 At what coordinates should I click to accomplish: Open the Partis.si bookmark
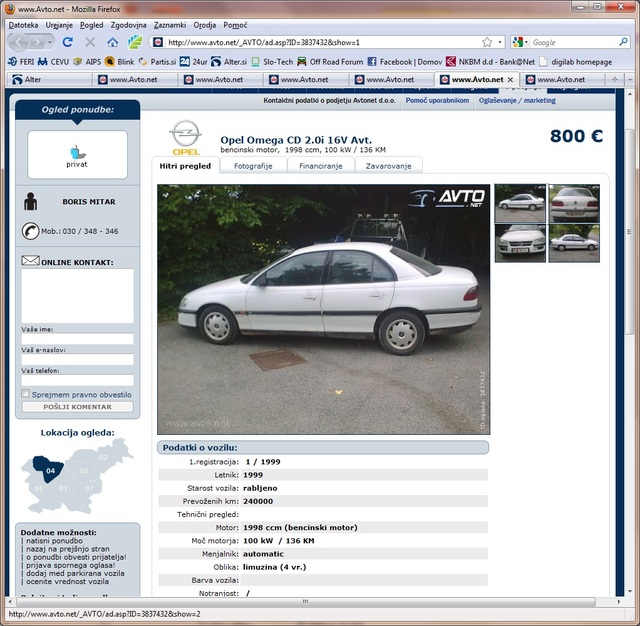pos(157,62)
